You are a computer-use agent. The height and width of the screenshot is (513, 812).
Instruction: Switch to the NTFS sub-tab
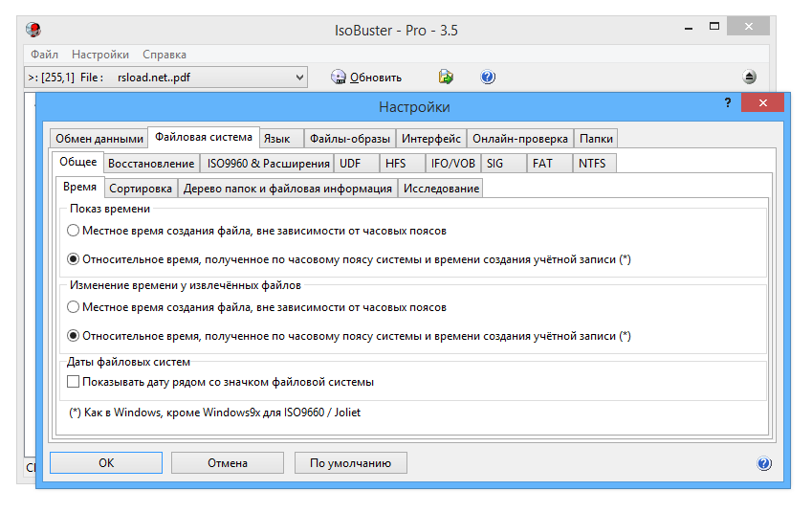pyautogui.click(x=595, y=164)
